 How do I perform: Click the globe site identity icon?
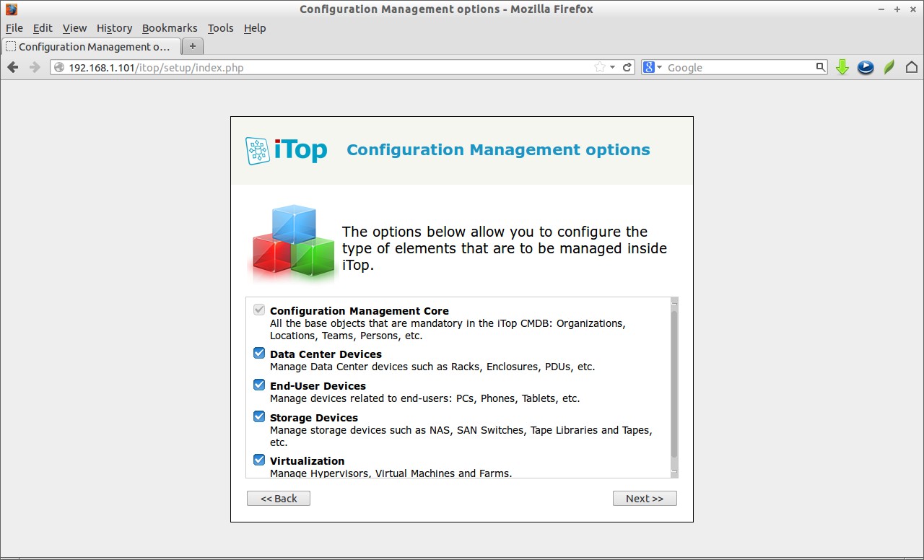pos(59,67)
